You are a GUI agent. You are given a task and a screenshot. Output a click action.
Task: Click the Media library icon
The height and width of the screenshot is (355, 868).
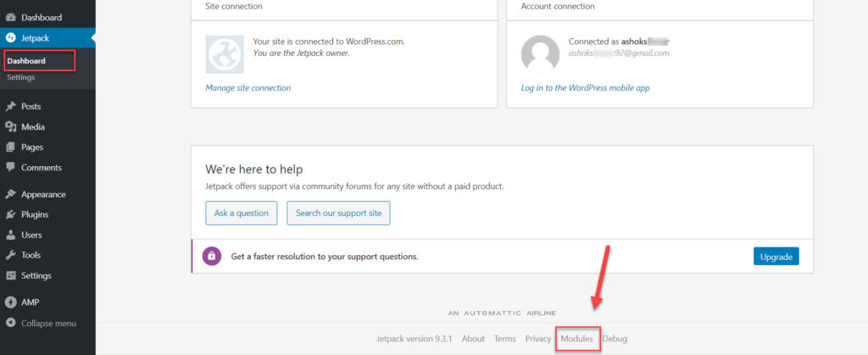(x=10, y=126)
